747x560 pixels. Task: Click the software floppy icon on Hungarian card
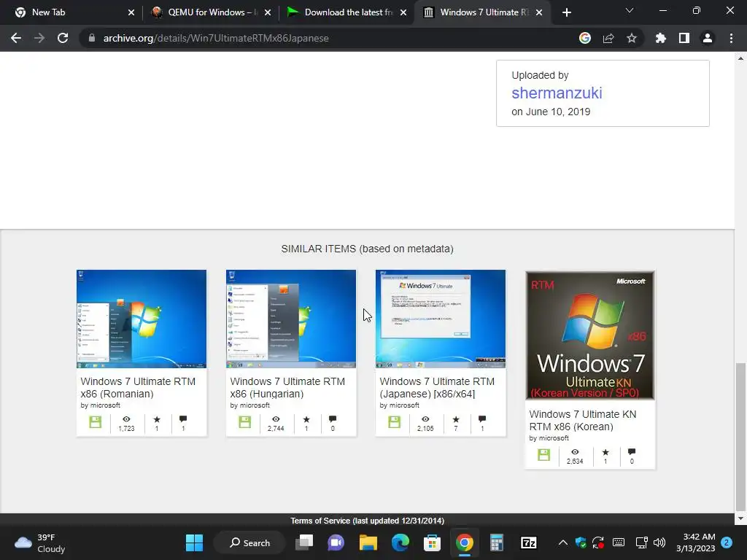pyautogui.click(x=245, y=422)
